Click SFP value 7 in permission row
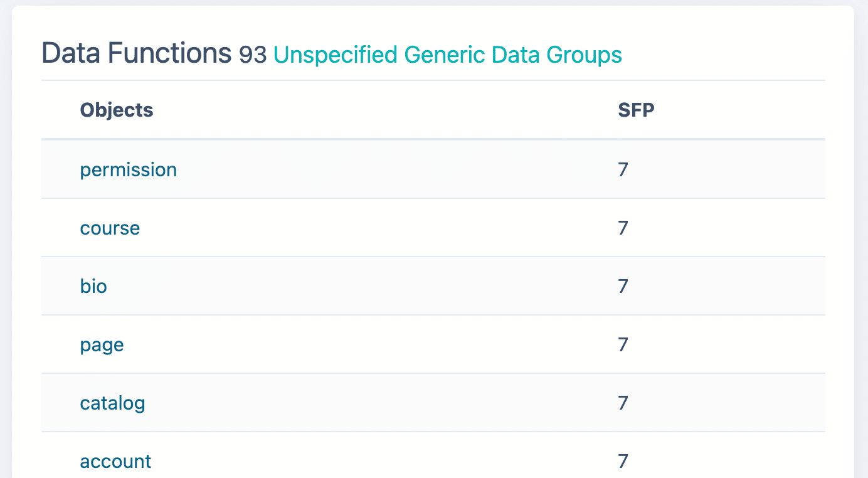868x478 pixels. [623, 169]
